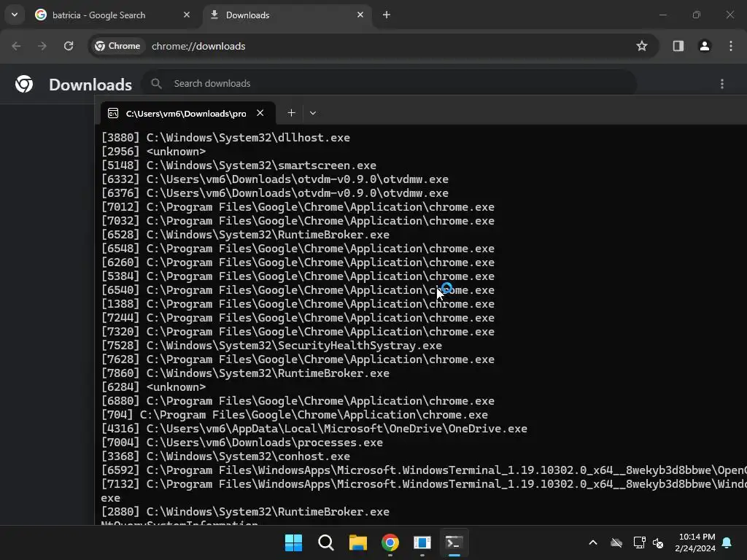This screenshot has height=560, width=747.
Task: Click the SecurityHealthSystray.exe line
Action: [271, 346]
